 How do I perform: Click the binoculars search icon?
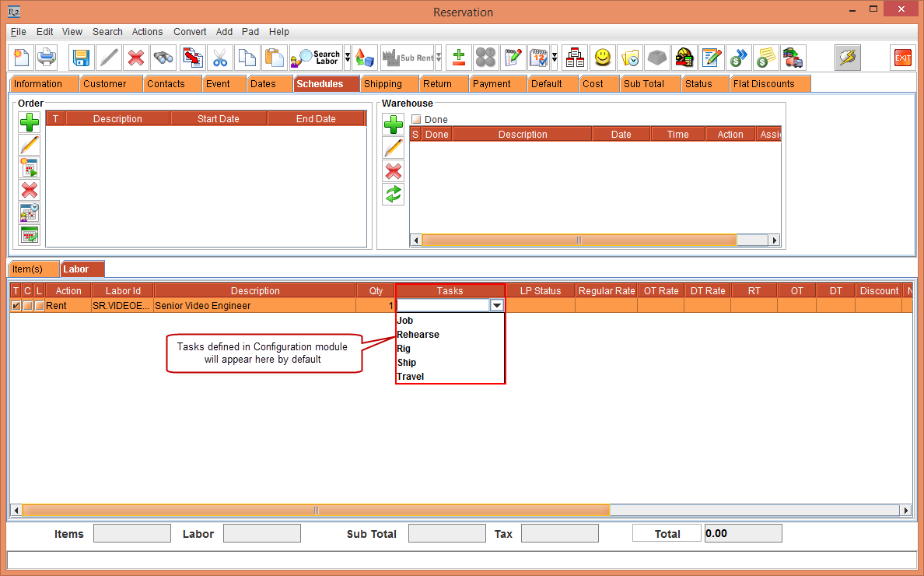[163, 58]
